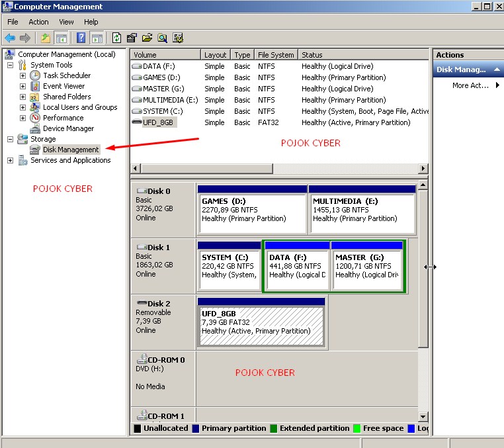The width and height of the screenshot is (504, 448).
Task: Click the Disk 0 label panel
Action: [163, 210]
